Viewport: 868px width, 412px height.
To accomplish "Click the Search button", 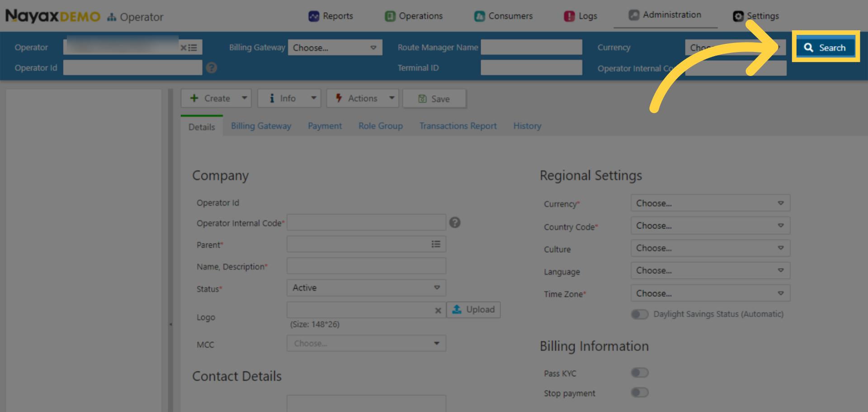I will [x=826, y=47].
